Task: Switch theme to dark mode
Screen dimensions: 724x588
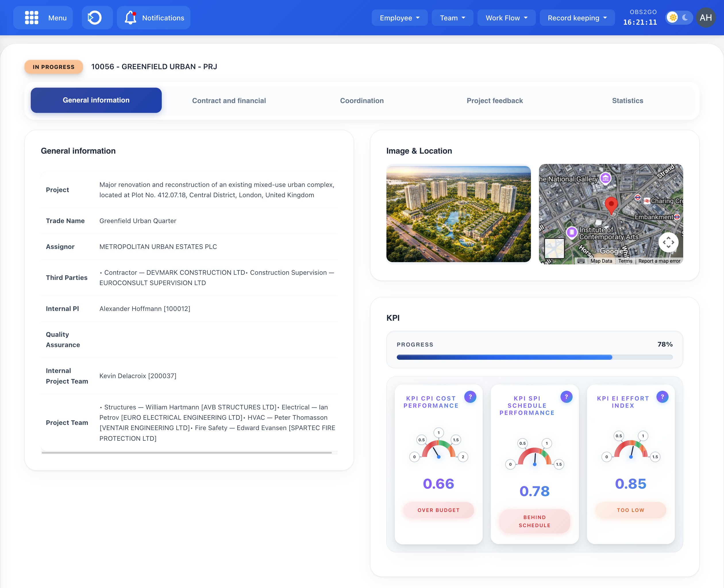Action: pyautogui.click(x=685, y=18)
